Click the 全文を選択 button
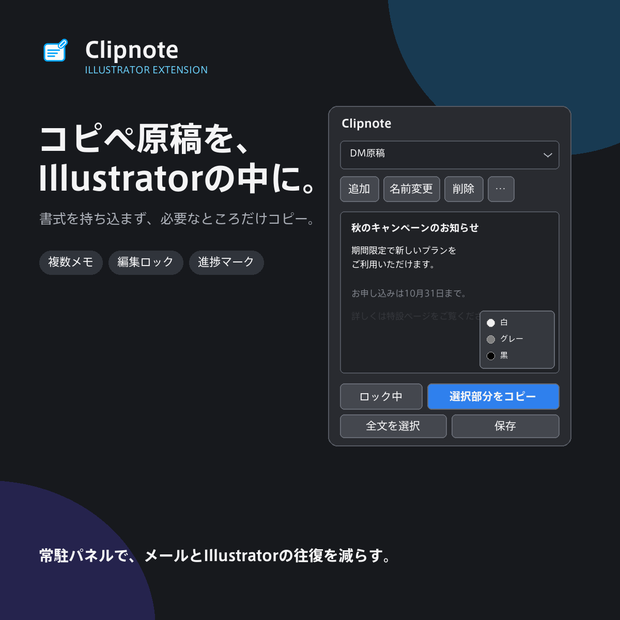The height and width of the screenshot is (620, 620). coord(393,426)
